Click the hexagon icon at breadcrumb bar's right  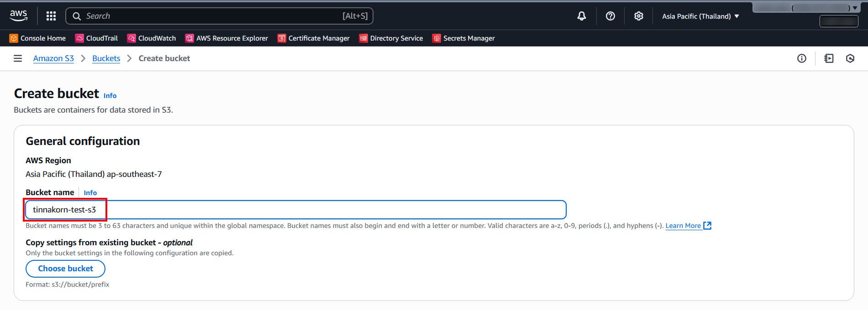[850, 58]
